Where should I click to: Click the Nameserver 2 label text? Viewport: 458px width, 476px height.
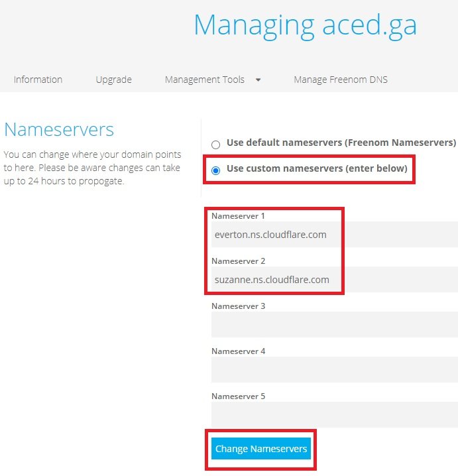[x=238, y=261]
